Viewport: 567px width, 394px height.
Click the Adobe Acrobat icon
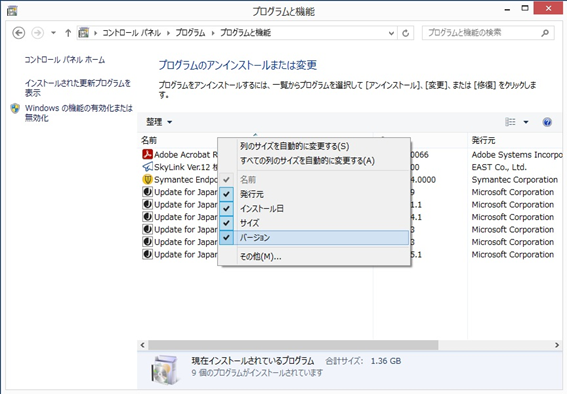click(147, 154)
